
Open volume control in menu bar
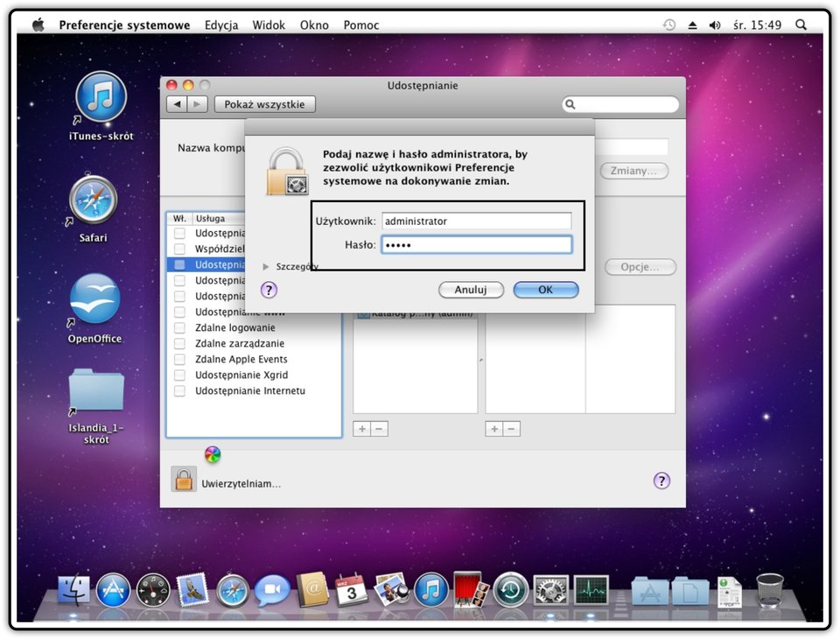point(715,25)
